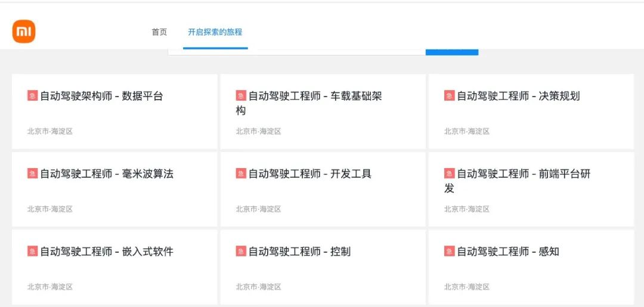This screenshot has height=307, width=644.
Task: Open 自动驾驶工程师 - 决策规划 job listing
Action: point(518,96)
